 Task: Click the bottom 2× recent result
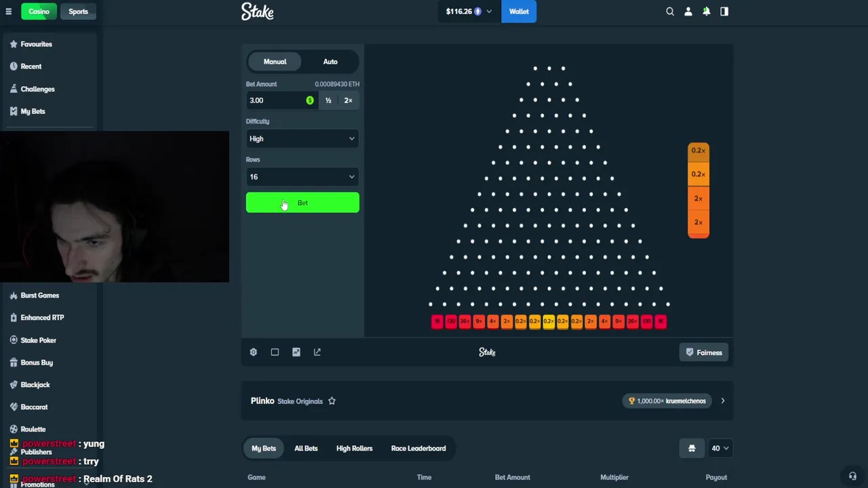(x=698, y=222)
